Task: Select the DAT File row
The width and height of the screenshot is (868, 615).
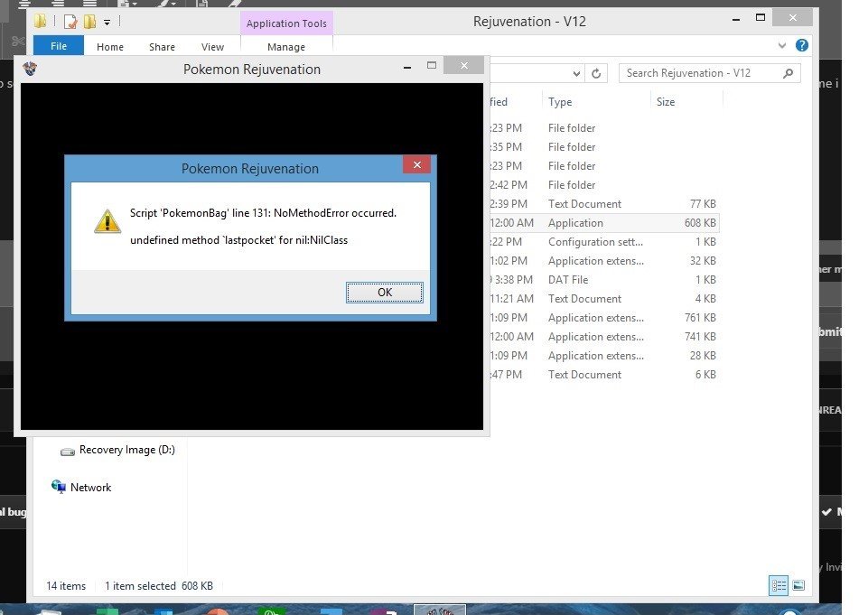Action: (x=603, y=280)
